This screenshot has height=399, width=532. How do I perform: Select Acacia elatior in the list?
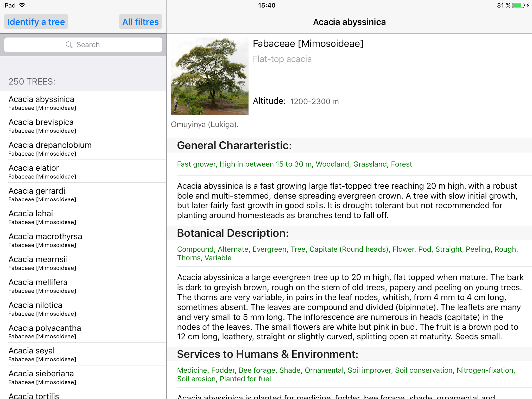click(x=83, y=171)
